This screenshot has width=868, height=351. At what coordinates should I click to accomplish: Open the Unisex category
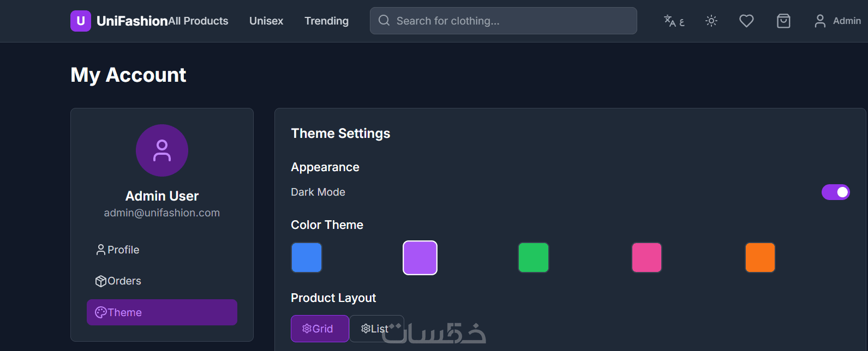click(266, 21)
